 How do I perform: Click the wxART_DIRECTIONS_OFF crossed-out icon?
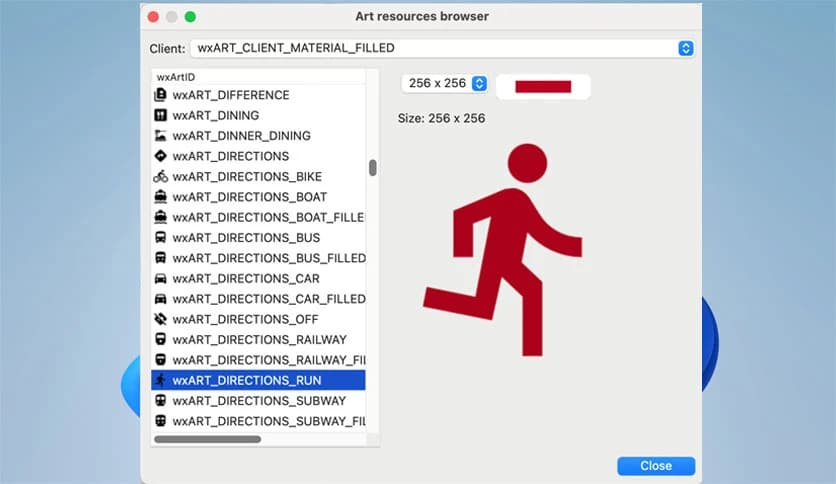[x=160, y=319]
